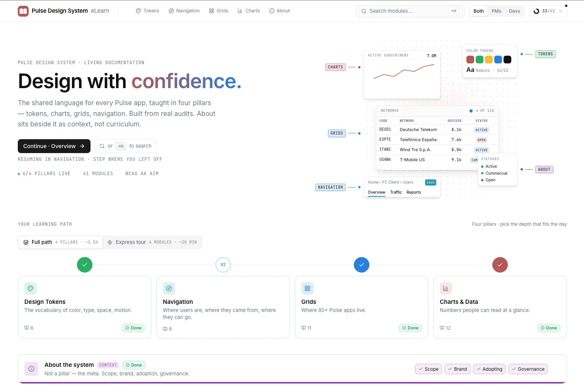Viewport: 584px width, 392px height.
Task: Click the stacked layers icon on Full path
Action: click(x=26, y=242)
